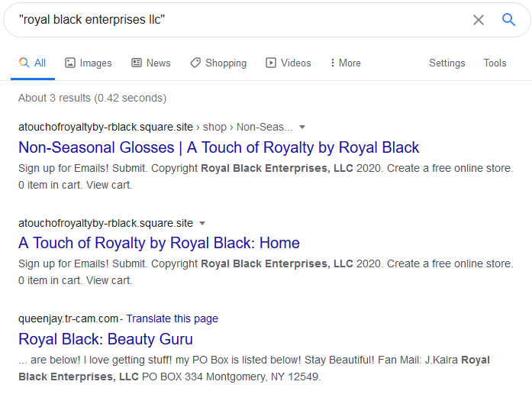The height and width of the screenshot is (404, 532).
Task: Click the queenjay.tr-cam.com URL text
Action: coord(68,318)
